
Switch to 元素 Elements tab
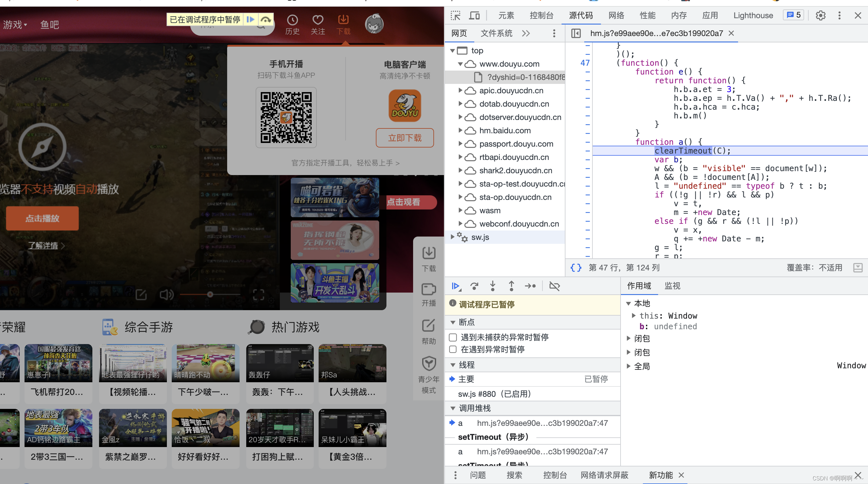[x=506, y=15]
